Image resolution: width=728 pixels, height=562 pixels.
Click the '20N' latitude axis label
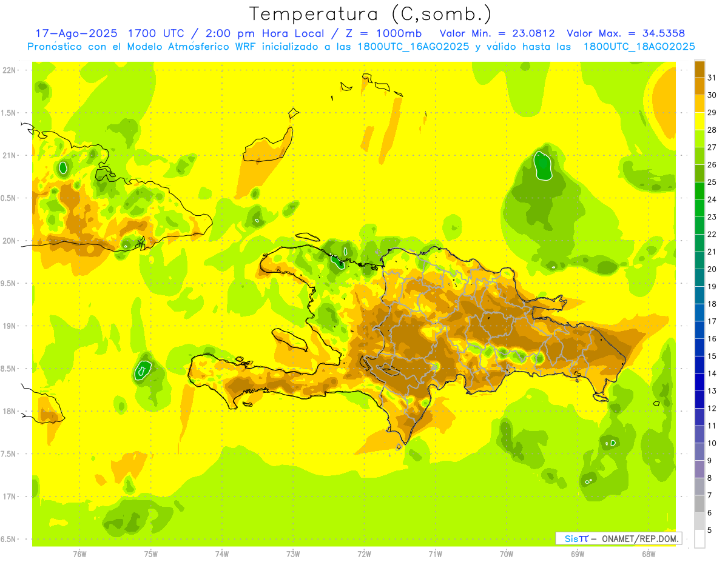click(10, 241)
